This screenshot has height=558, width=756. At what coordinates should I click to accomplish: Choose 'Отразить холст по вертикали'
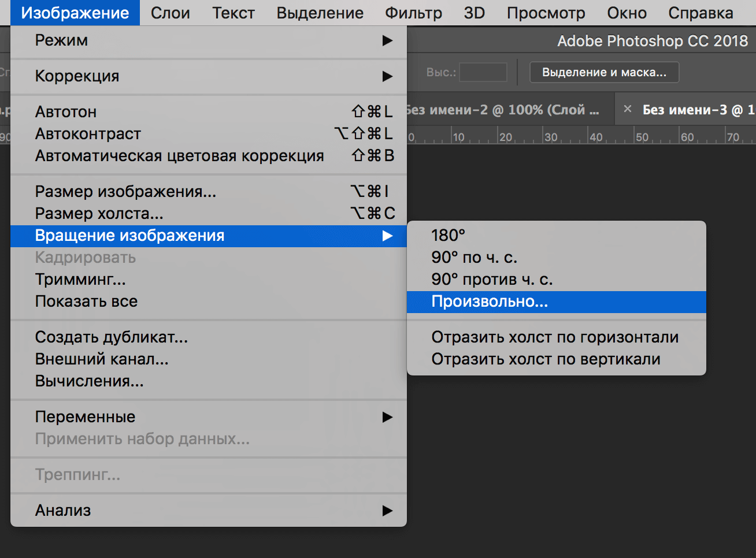(x=545, y=359)
